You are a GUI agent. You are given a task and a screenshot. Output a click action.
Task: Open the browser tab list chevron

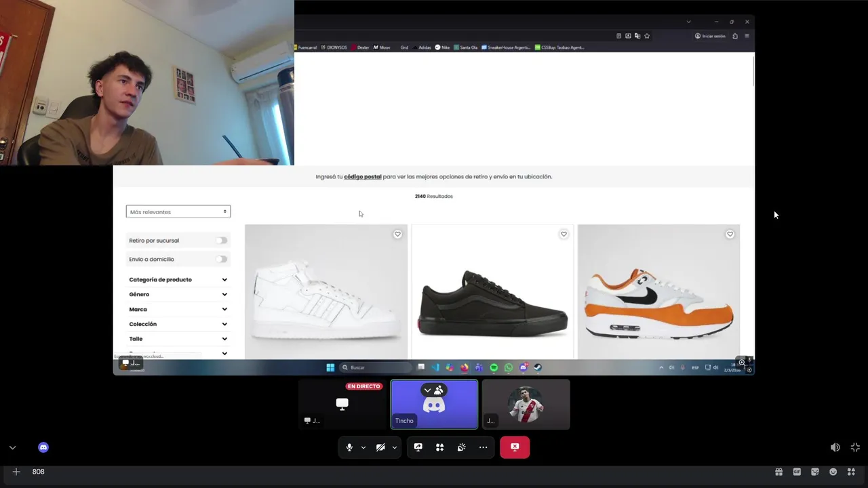tap(688, 22)
